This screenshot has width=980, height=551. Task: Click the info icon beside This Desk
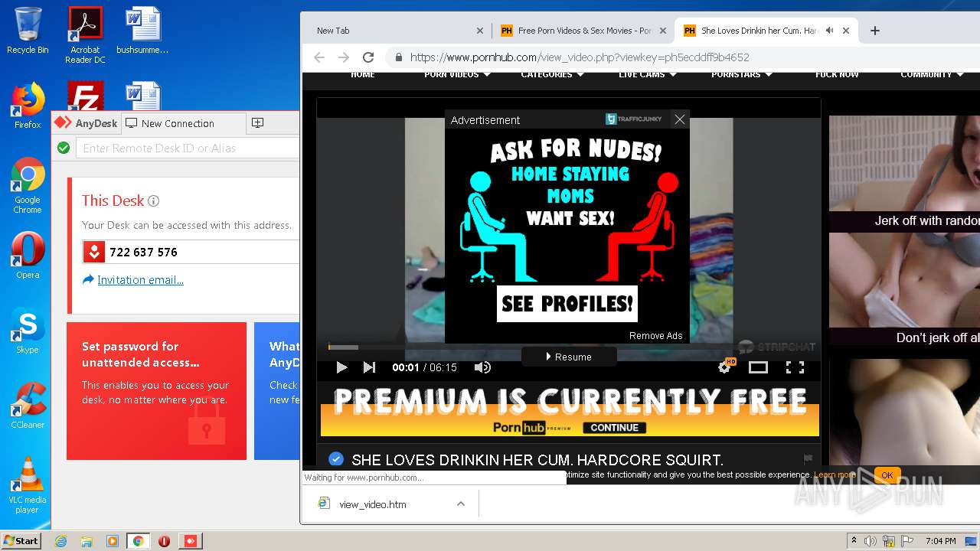(153, 201)
